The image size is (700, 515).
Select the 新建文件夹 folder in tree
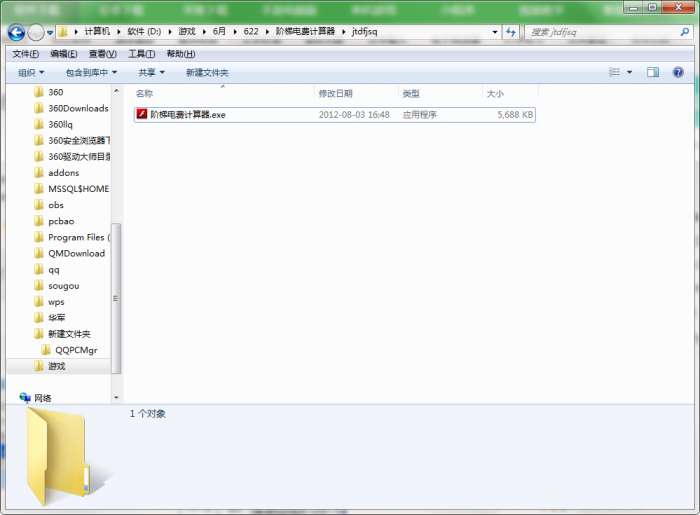pos(69,334)
